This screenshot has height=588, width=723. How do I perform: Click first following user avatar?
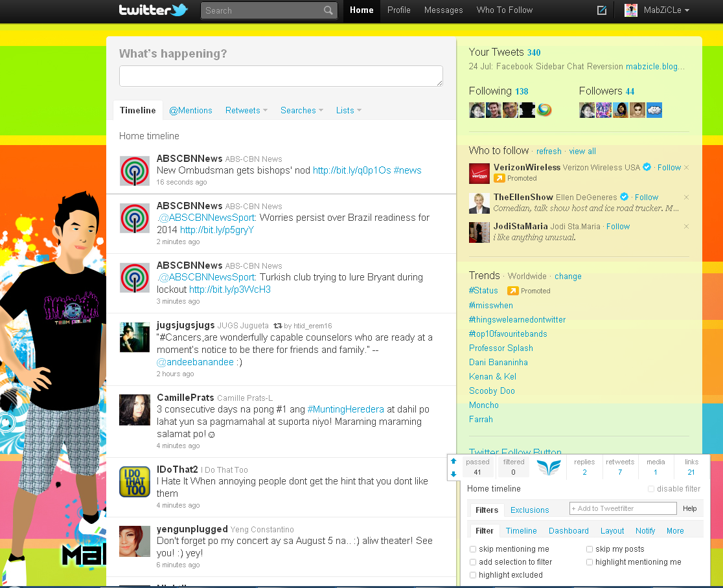click(x=477, y=110)
